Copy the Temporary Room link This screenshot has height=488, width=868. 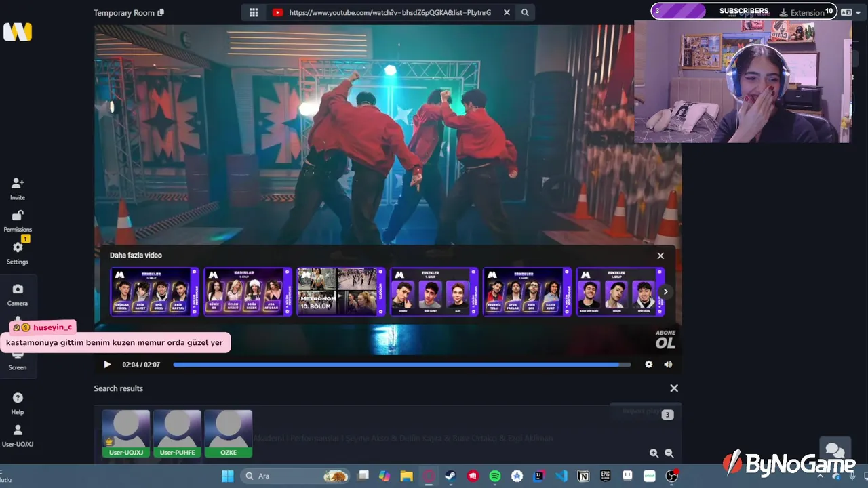[161, 13]
